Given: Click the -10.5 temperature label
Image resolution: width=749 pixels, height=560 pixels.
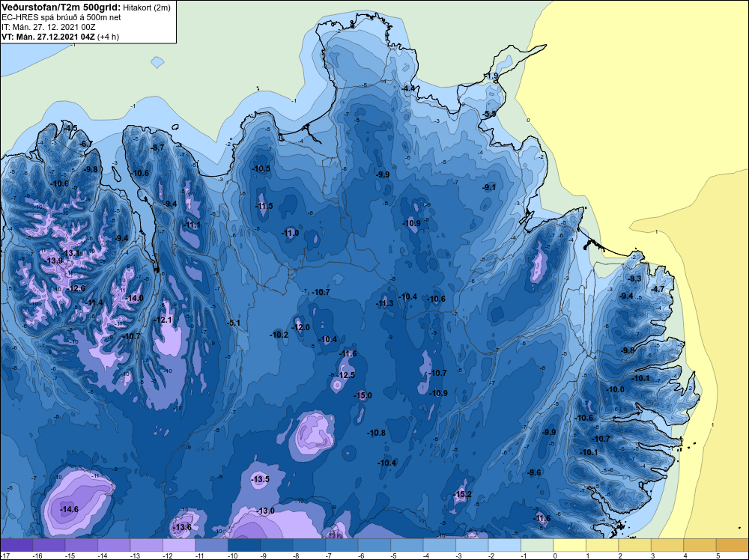Looking at the screenshot, I should [x=261, y=168].
